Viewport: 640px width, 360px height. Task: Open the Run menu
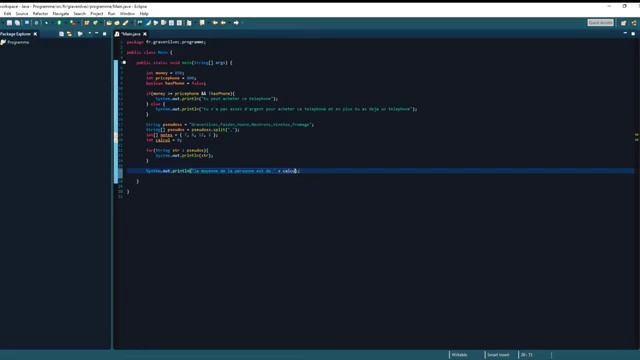[111, 13]
